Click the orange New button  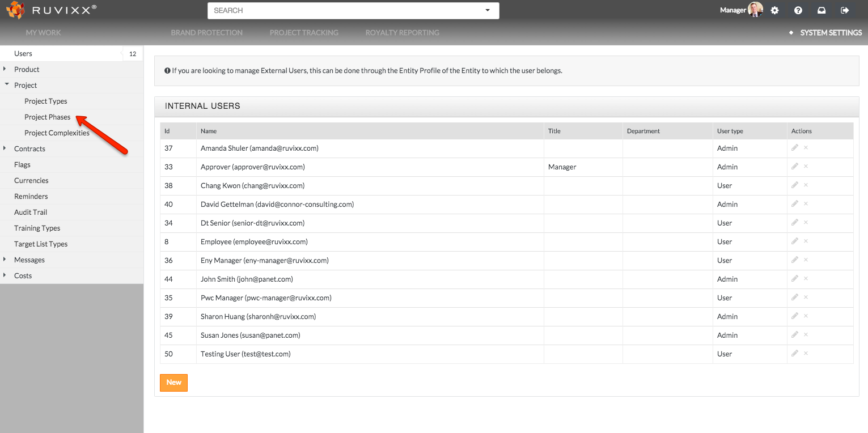point(173,383)
